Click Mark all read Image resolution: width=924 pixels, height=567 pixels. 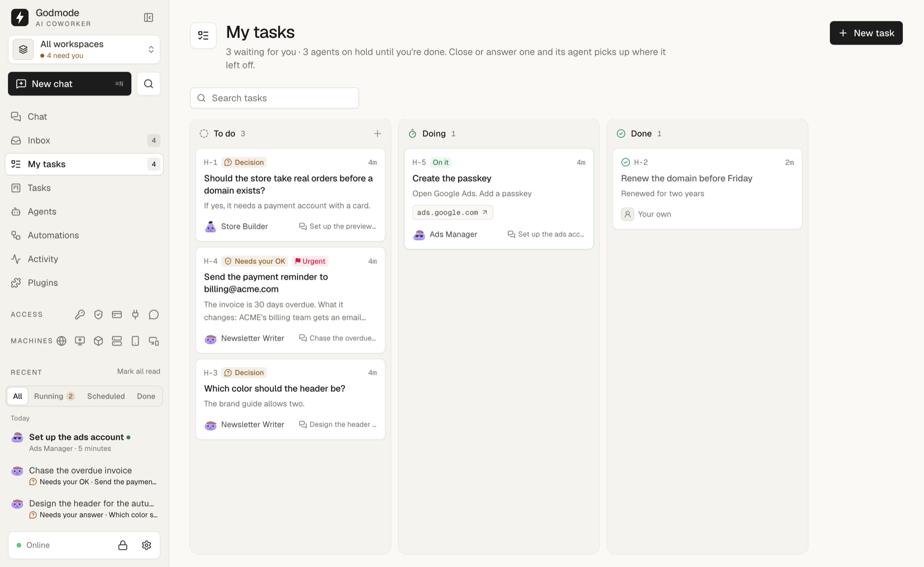139,371
